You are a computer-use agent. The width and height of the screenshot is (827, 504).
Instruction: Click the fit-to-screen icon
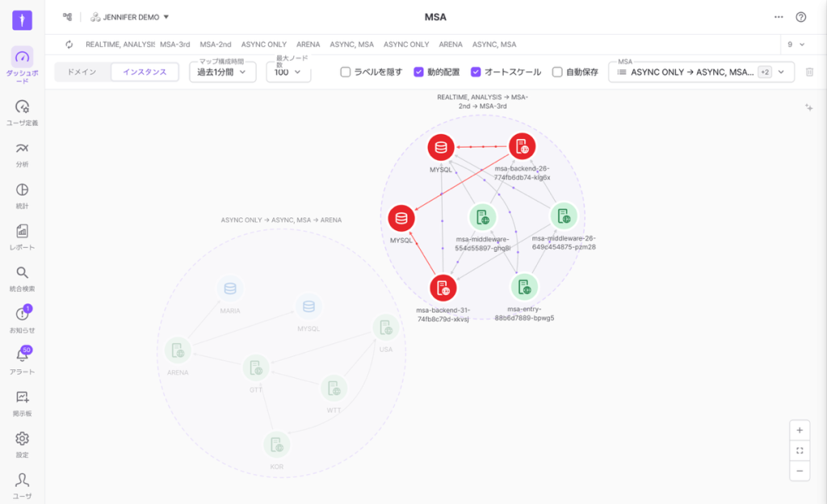[x=800, y=451]
